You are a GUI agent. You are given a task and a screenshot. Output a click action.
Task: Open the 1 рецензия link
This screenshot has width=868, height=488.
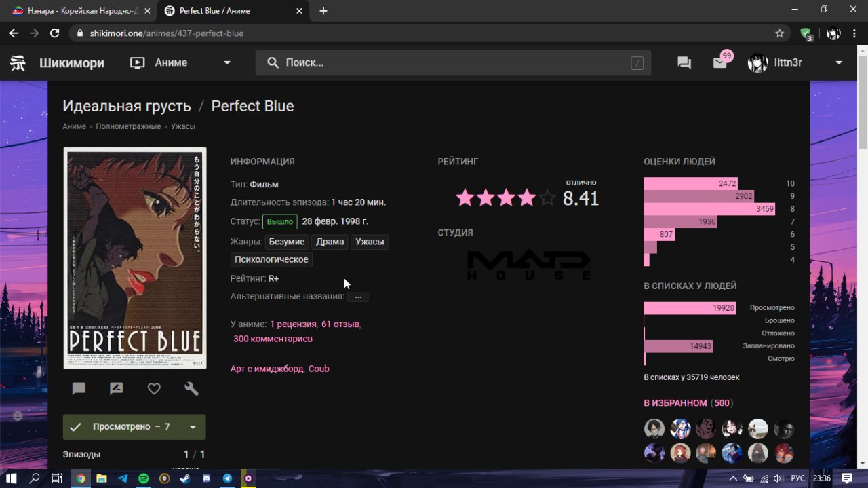tap(294, 324)
